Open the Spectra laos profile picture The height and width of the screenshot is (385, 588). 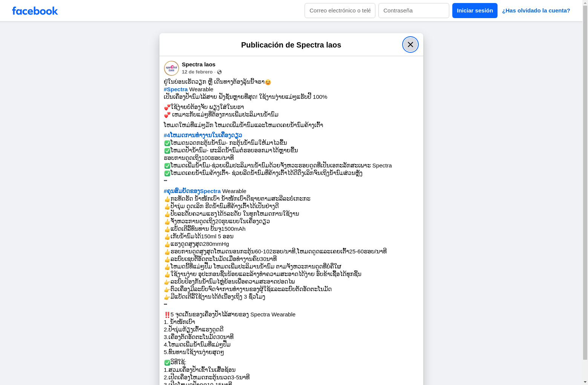pyautogui.click(x=171, y=68)
